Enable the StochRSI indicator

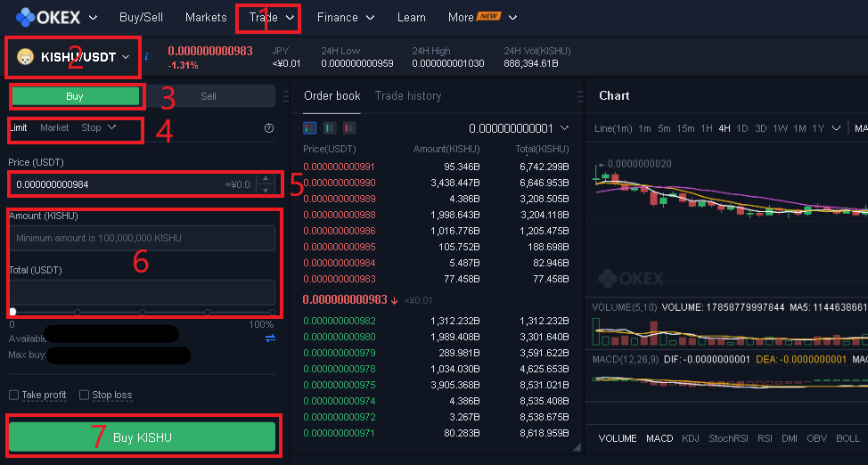(x=728, y=438)
